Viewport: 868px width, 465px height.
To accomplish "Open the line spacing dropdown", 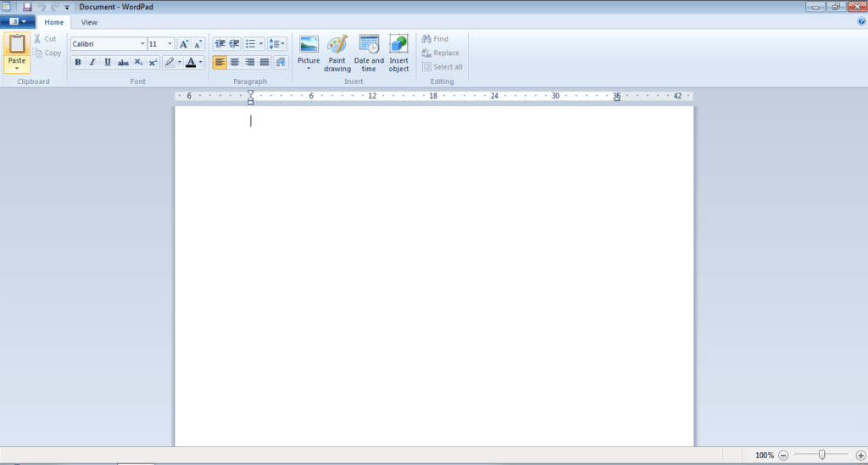I will 277,43.
